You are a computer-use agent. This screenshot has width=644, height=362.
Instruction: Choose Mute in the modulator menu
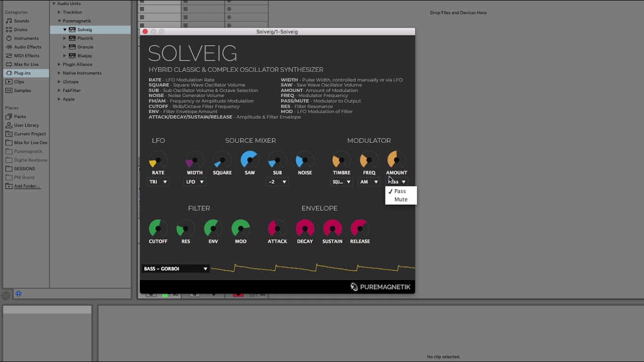401,200
